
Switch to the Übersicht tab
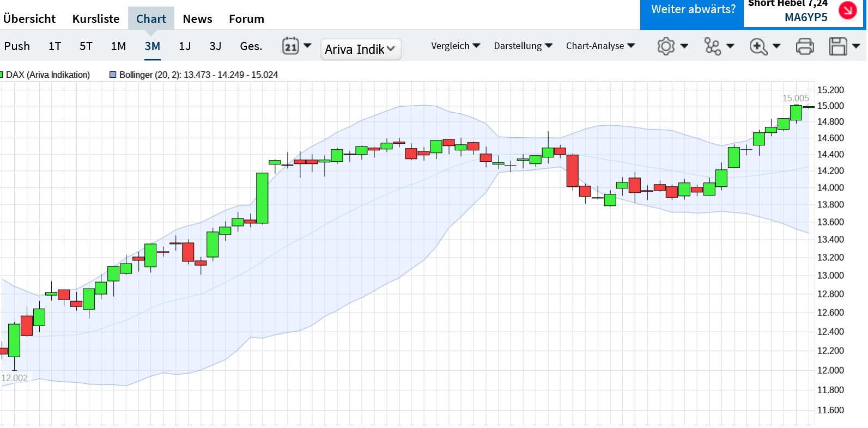tap(29, 19)
